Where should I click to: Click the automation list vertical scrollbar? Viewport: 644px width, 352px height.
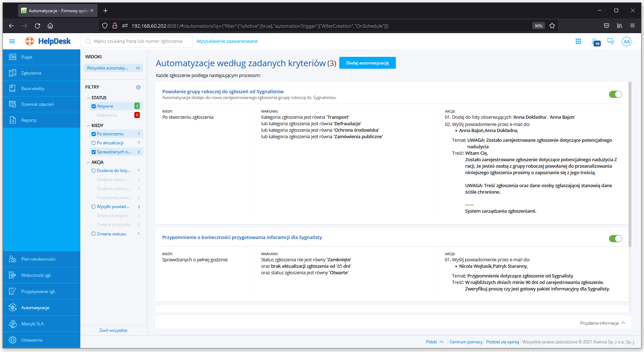tap(630, 164)
